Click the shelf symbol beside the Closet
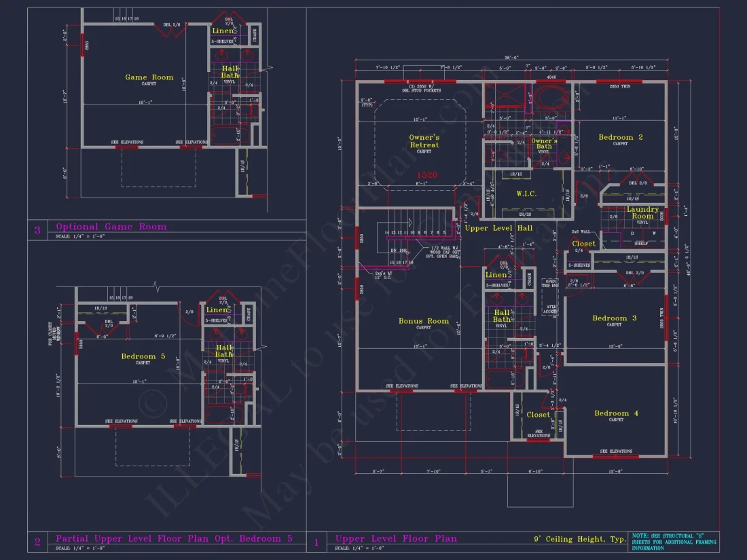This screenshot has width=747, height=560. tap(641, 243)
